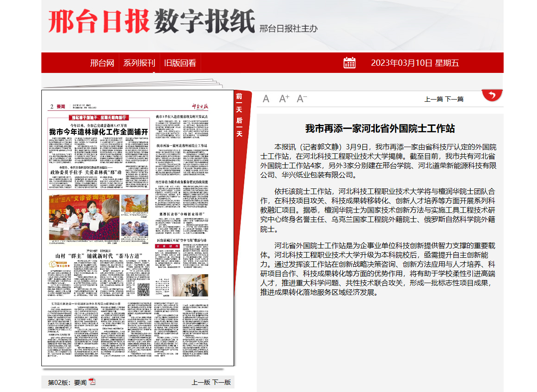Open the 旧版回看 menu item
The image size is (537, 392).
pos(180,63)
